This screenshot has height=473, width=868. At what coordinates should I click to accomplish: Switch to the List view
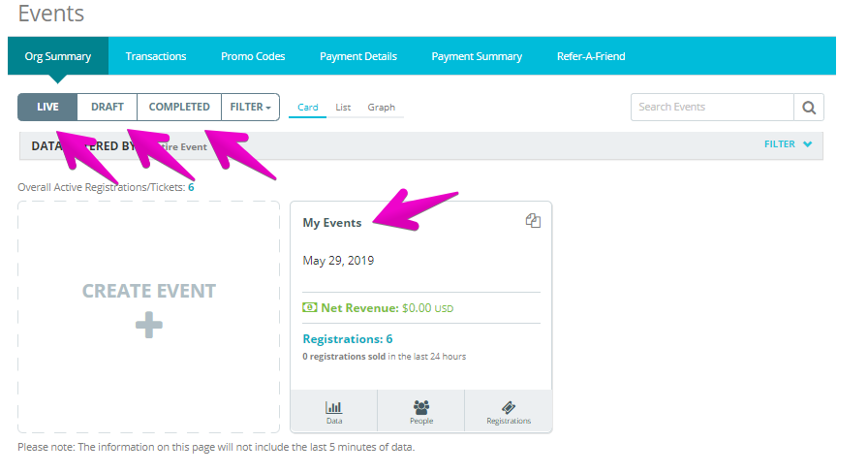click(343, 108)
